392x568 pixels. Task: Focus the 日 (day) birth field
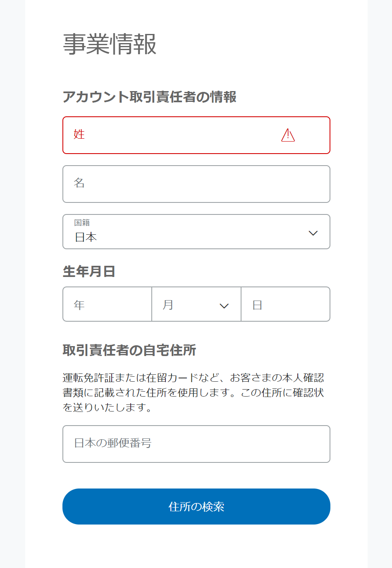285,304
